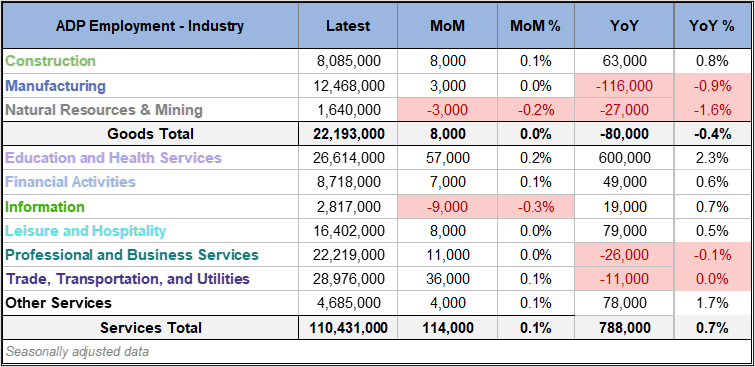Select Education and Health Services MoM 57,000

448,158
